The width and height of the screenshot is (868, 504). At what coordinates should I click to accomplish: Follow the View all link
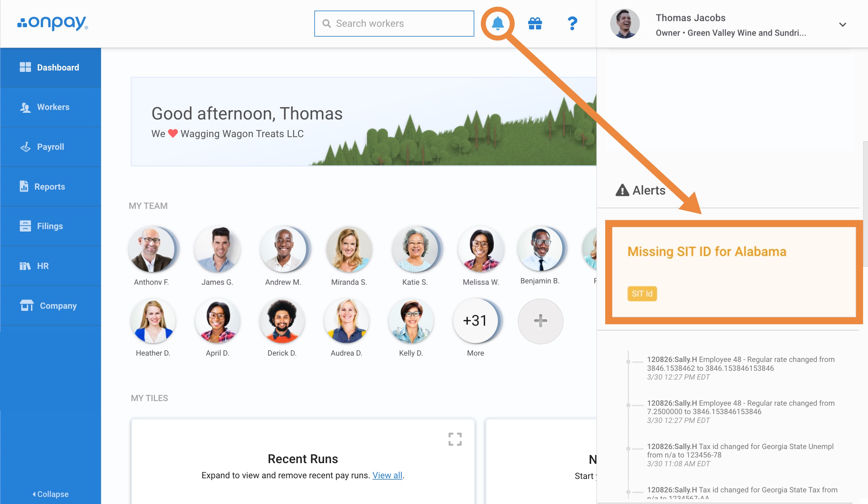click(x=387, y=475)
